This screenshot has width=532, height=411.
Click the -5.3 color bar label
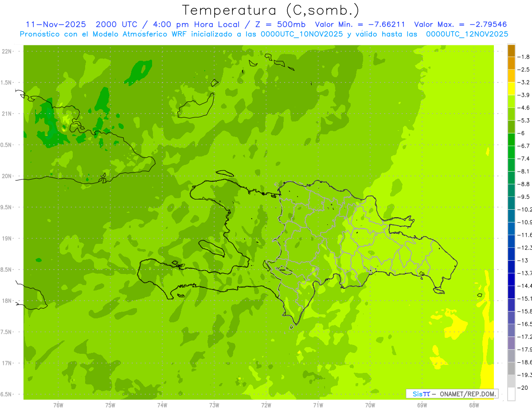(x=524, y=121)
